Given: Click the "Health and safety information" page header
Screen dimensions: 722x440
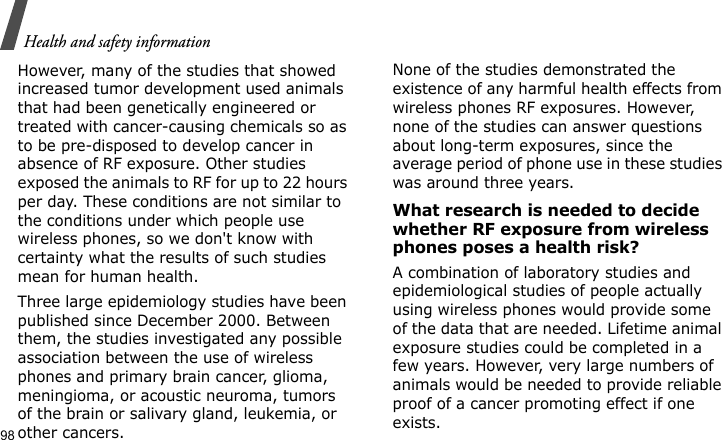Looking at the screenshot, I should pyautogui.click(x=115, y=42).
